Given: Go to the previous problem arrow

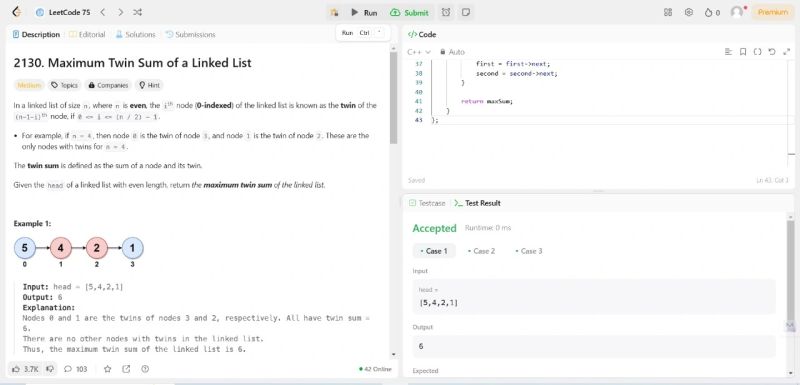Looking at the screenshot, I should 103,12.
